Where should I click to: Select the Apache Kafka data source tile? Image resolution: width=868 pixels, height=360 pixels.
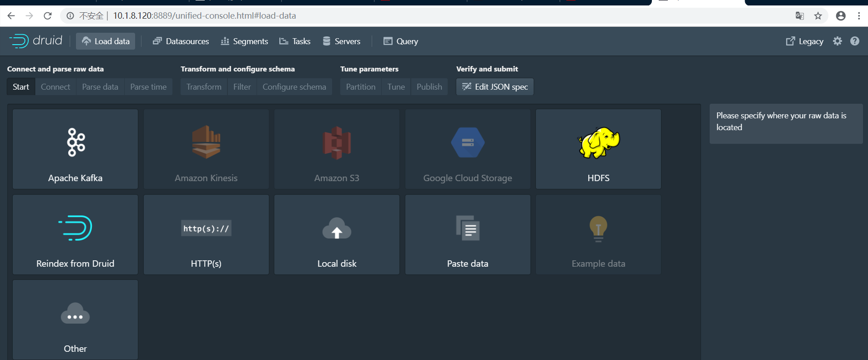75,149
